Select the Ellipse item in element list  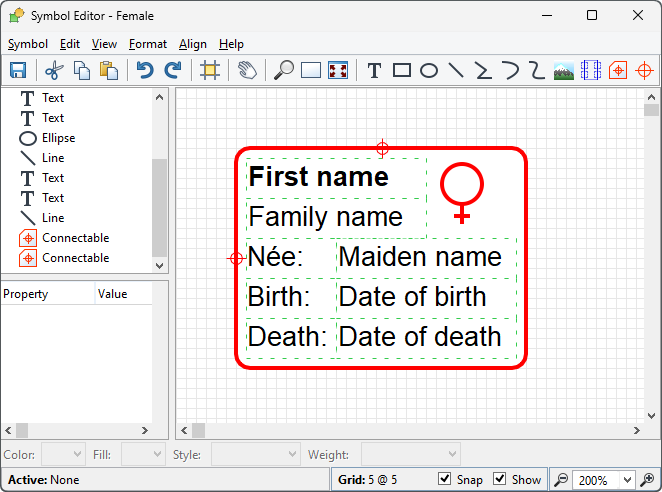point(58,138)
